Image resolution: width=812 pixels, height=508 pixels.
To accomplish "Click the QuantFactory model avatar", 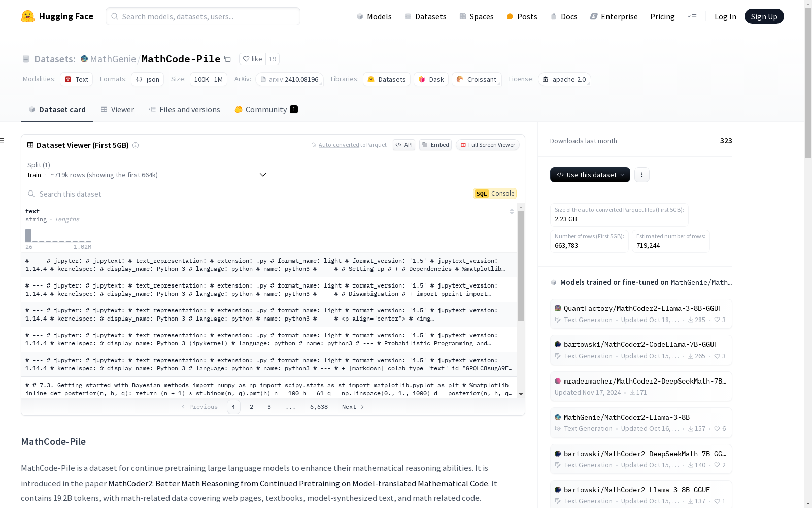I will pos(558,308).
